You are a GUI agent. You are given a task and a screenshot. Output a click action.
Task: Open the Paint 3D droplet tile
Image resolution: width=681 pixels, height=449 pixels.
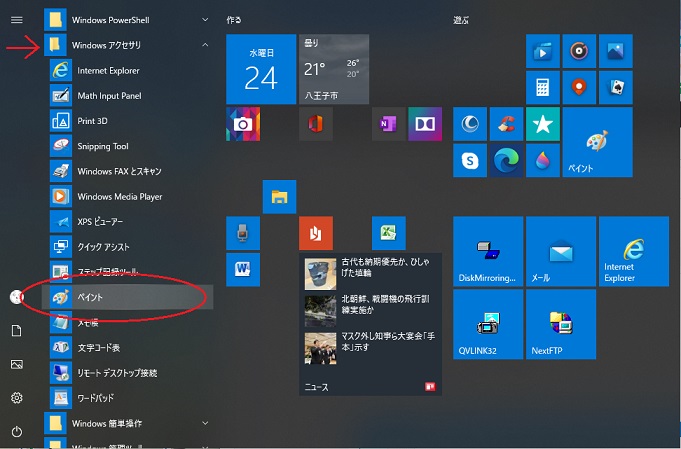point(543,161)
